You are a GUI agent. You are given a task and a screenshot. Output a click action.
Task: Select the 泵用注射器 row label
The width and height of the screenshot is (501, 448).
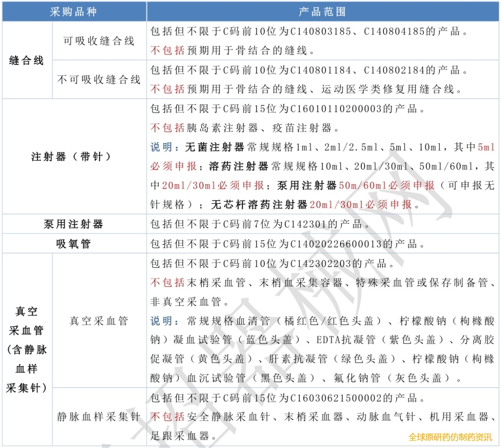point(73,224)
